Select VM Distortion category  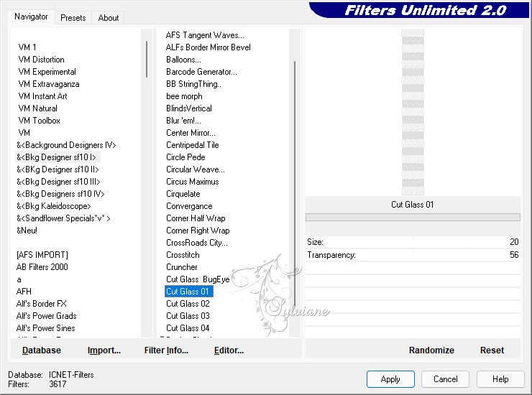click(x=41, y=60)
